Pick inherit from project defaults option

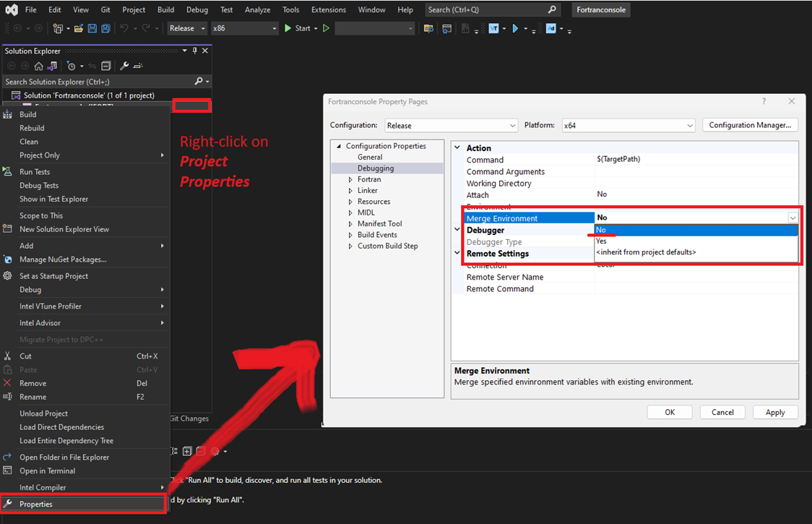[646, 252]
